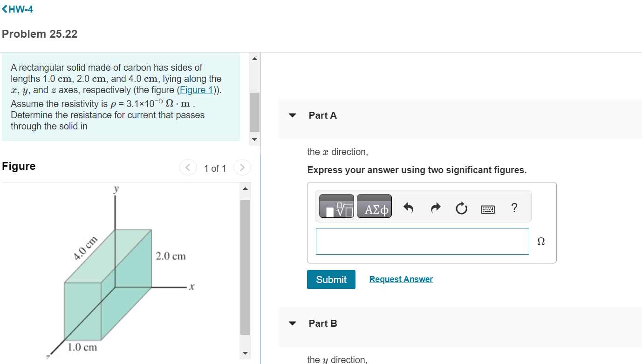
Task: Click the redo arrow icon
Action: [435, 208]
